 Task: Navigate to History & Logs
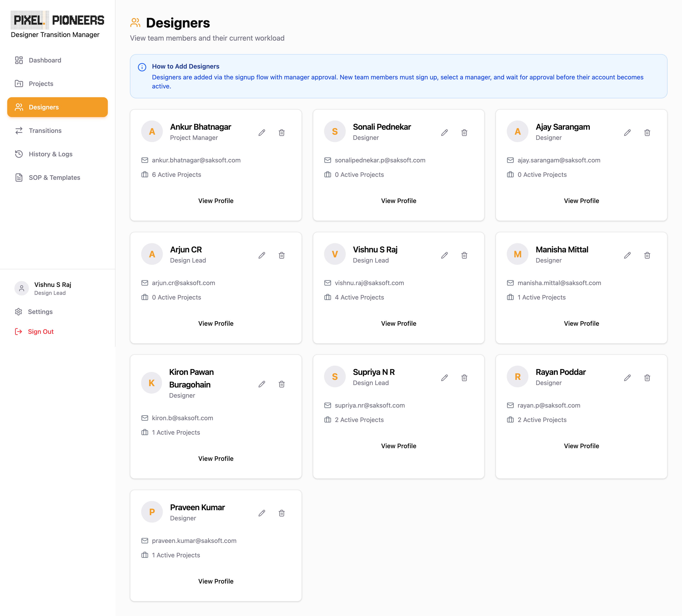click(58, 154)
